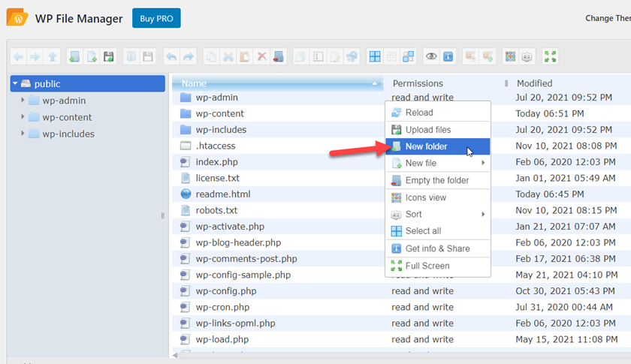Select the wp-cron.php file row

(402, 307)
